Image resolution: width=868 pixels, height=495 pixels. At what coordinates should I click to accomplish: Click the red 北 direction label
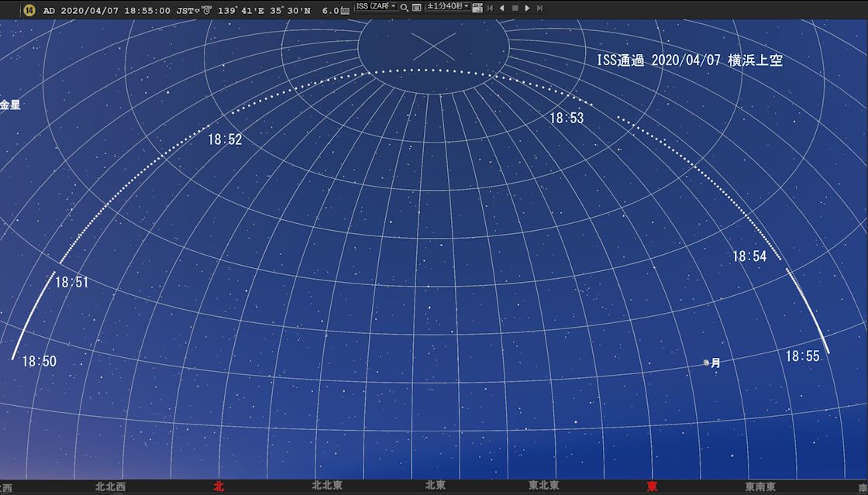pos(219,486)
